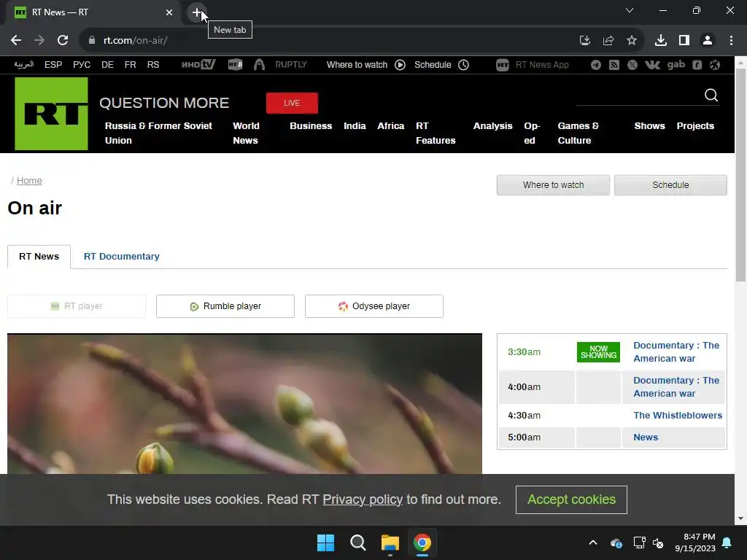Open Schedule in top bar
Image resolution: width=747 pixels, height=560 pixels.
[441, 65]
